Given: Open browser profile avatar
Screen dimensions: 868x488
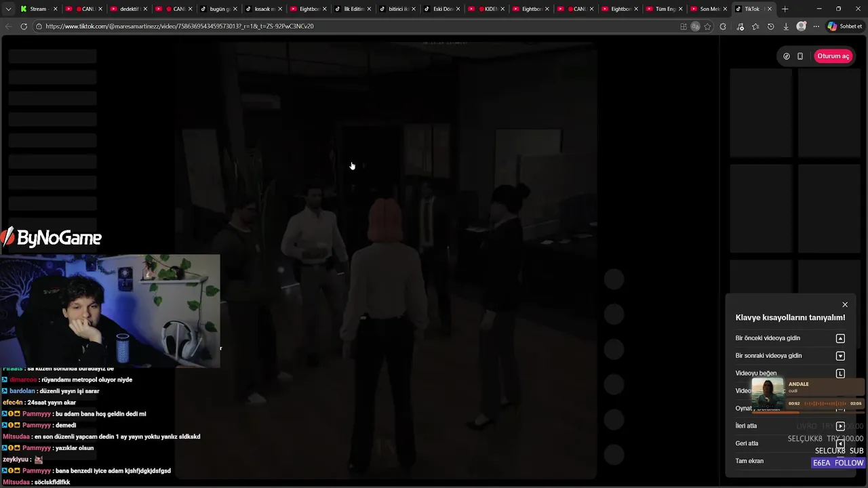Looking at the screenshot, I should coord(802,26).
